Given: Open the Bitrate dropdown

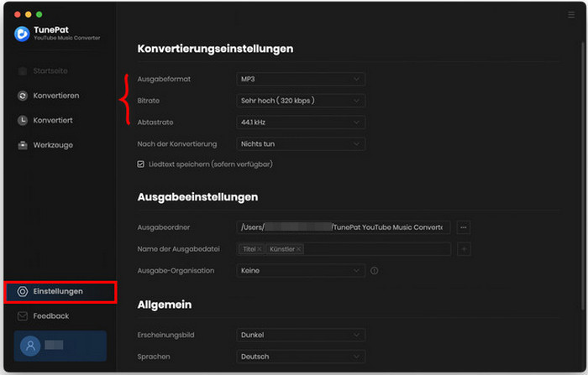Looking at the screenshot, I should [301, 101].
